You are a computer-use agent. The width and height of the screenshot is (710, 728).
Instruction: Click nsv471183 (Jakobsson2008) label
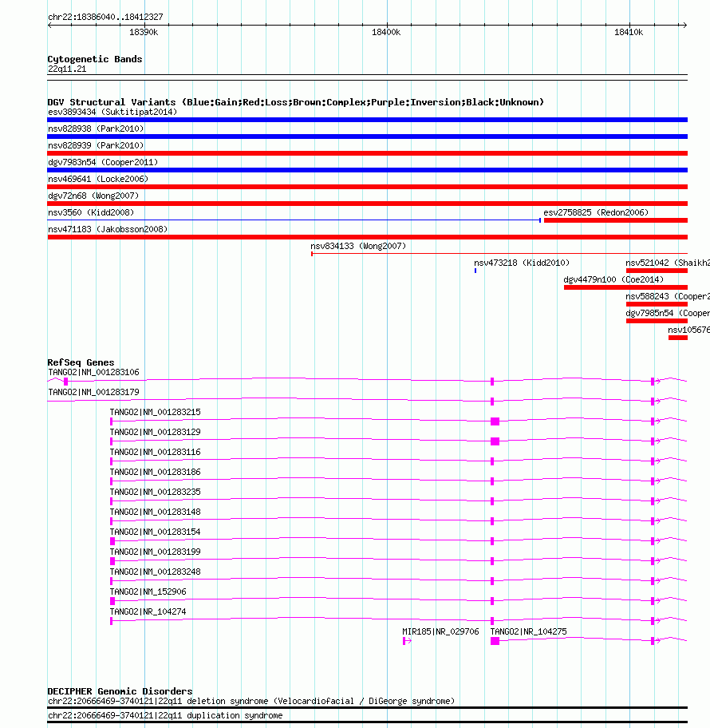tap(108, 229)
